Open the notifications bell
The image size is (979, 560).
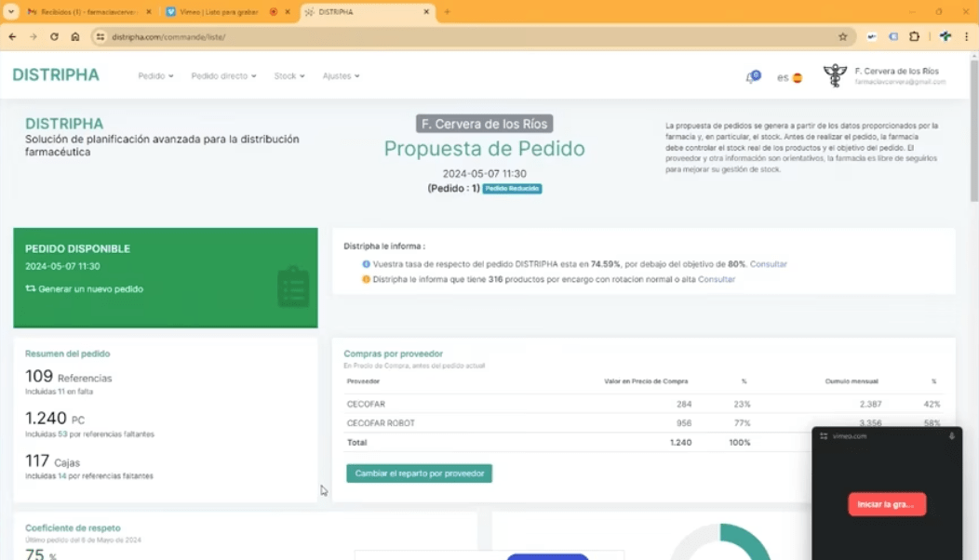pos(753,77)
